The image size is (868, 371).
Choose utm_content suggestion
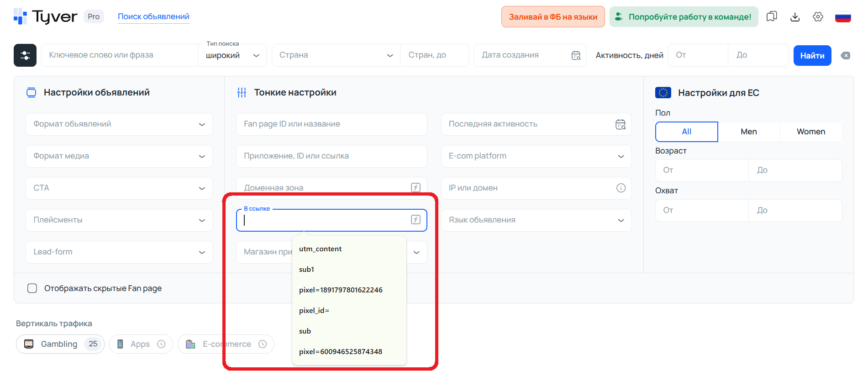click(349, 249)
